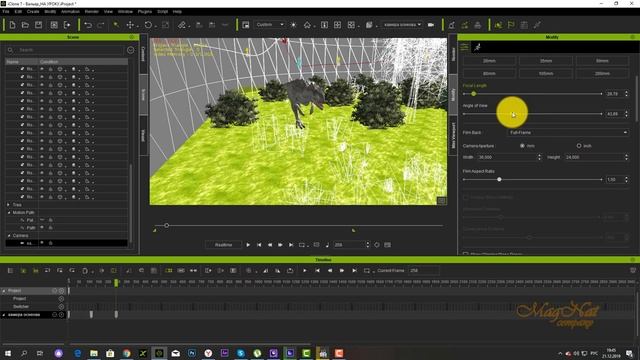Open the Edit menu
Image resolution: width=640 pixels, height=360 pixels.
tap(18, 12)
